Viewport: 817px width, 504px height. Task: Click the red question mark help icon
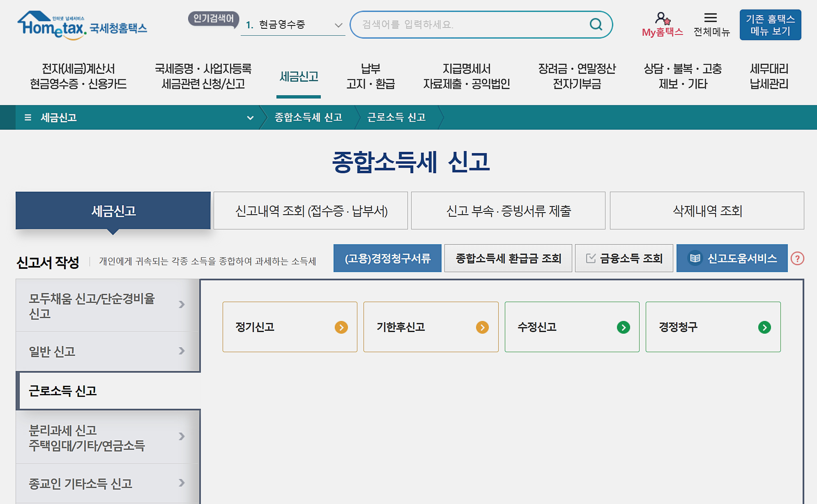[x=797, y=259]
